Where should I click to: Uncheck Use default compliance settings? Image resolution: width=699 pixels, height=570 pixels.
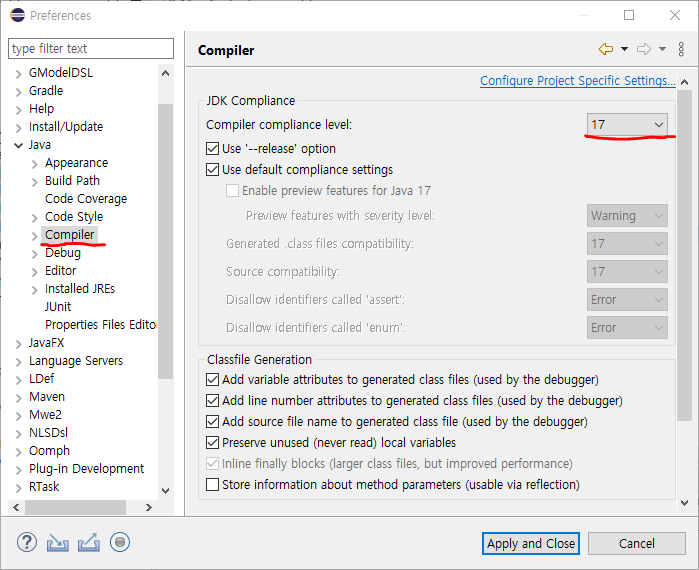pyautogui.click(x=212, y=170)
